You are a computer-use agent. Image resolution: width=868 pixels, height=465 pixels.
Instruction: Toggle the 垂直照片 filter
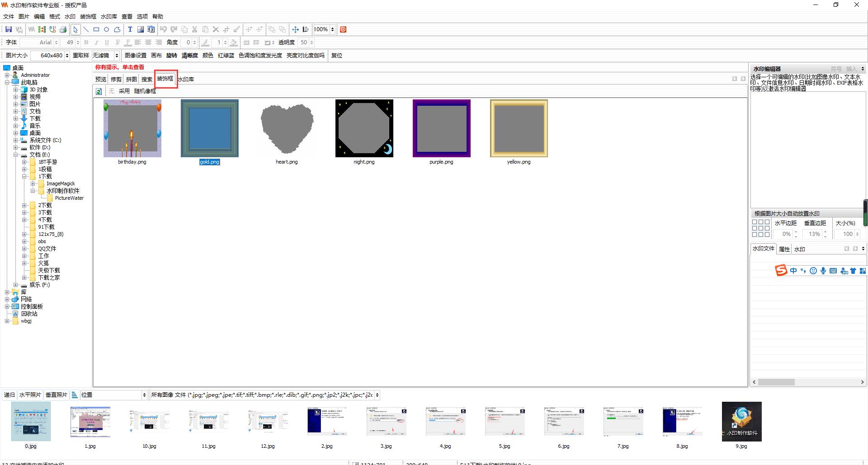click(57, 395)
